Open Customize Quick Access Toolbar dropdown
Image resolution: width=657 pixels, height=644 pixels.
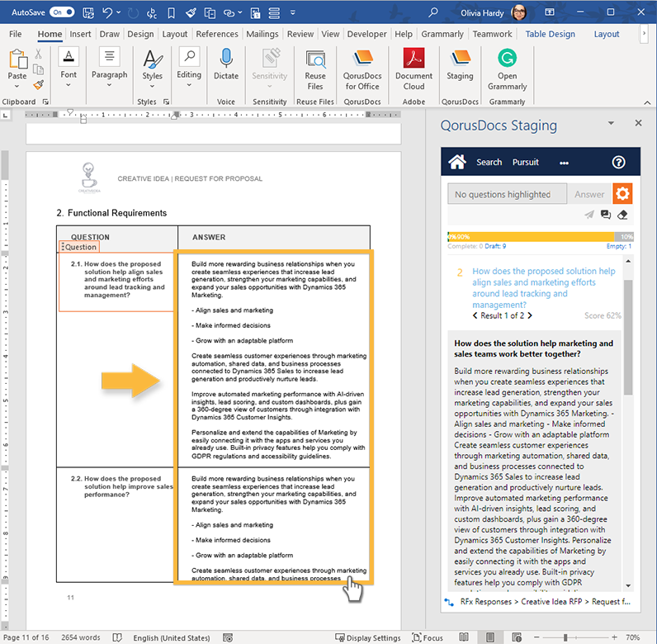(292, 12)
